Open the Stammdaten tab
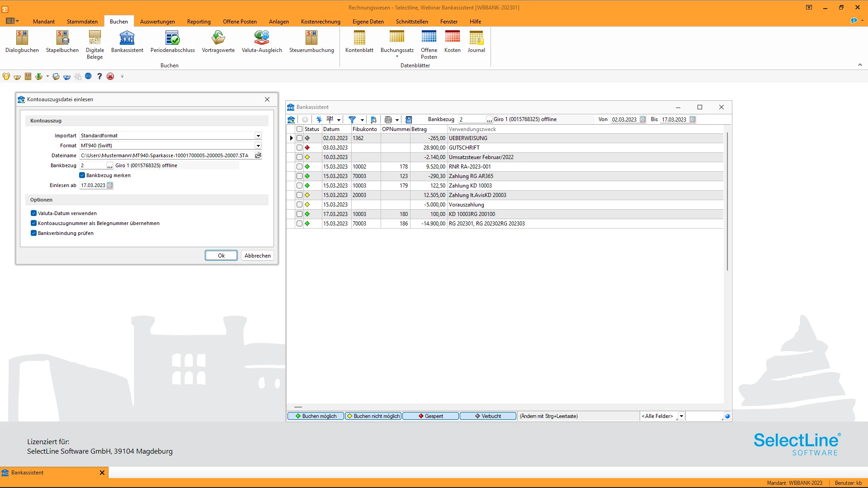 tap(82, 22)
